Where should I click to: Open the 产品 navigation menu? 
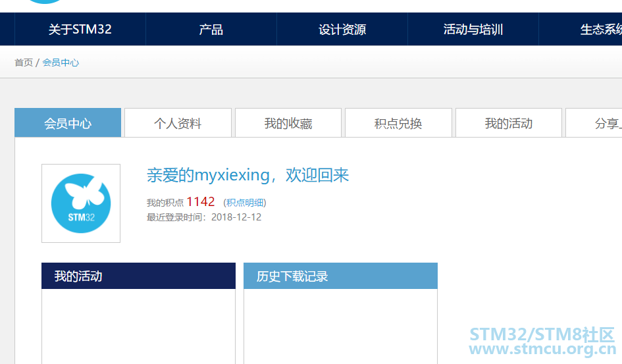(211, 30)
